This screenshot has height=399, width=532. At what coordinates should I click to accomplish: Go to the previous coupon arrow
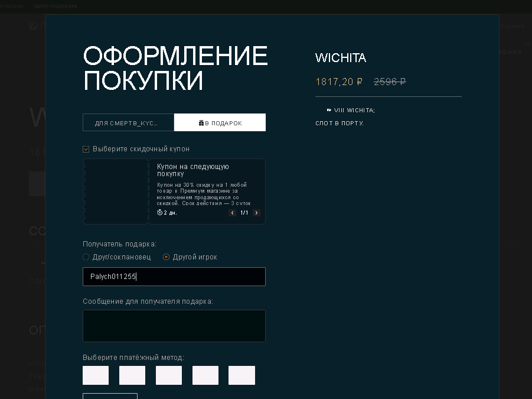pyautogui.click(x=232, y=213)
